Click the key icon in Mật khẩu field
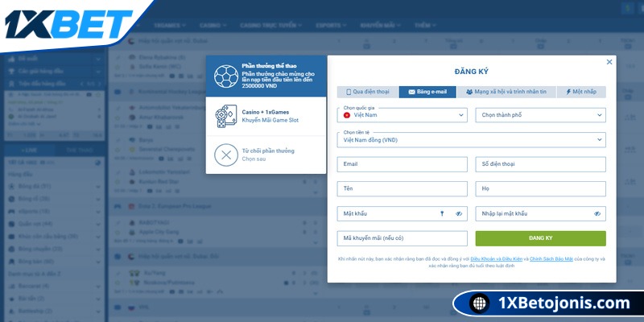The height and width of the screenshot is (322, 644). (x=442, y=213)
